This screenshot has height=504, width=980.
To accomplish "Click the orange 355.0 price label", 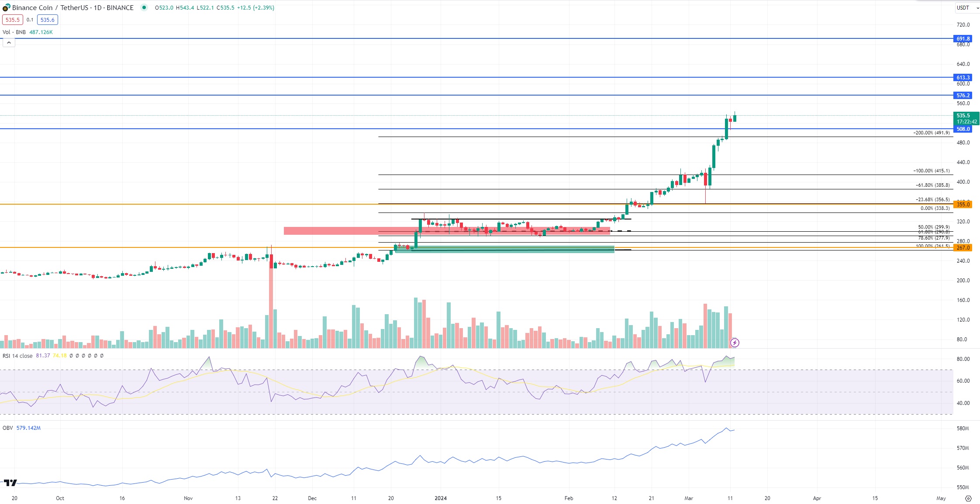I will pyautogui.click(x=963, y=204).
